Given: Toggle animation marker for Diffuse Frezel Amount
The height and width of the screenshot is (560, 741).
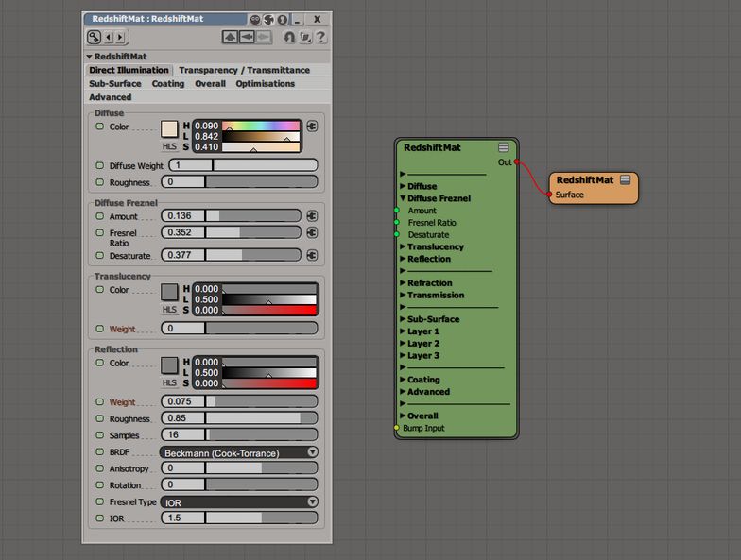Looking at the screenshot, I should coord(100,215).
